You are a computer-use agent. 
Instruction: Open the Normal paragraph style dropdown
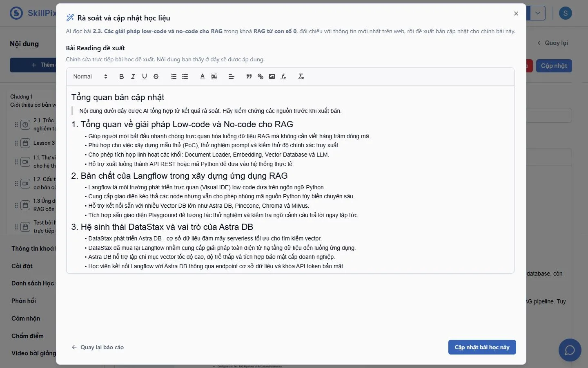(90, 76)
